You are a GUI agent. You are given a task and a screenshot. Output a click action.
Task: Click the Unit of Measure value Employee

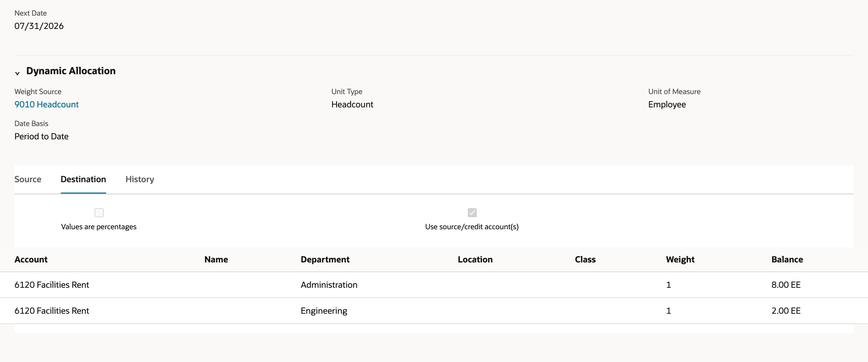(x=667, y=104)
